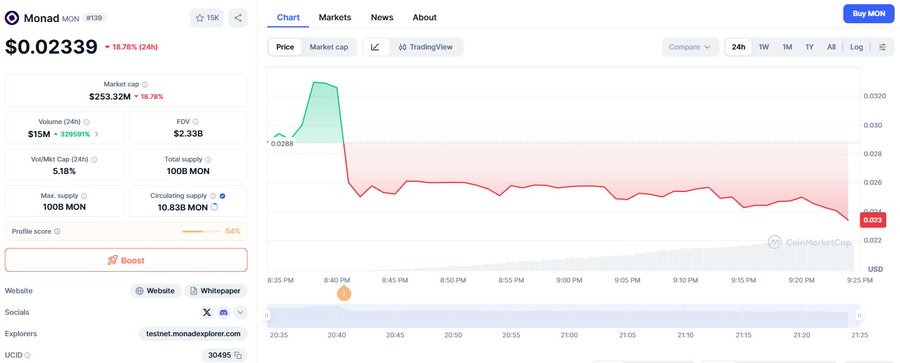The height and width of the screenshot is (363, 900).
Task: Click the left range slider handle
Action: pos(267,315)
